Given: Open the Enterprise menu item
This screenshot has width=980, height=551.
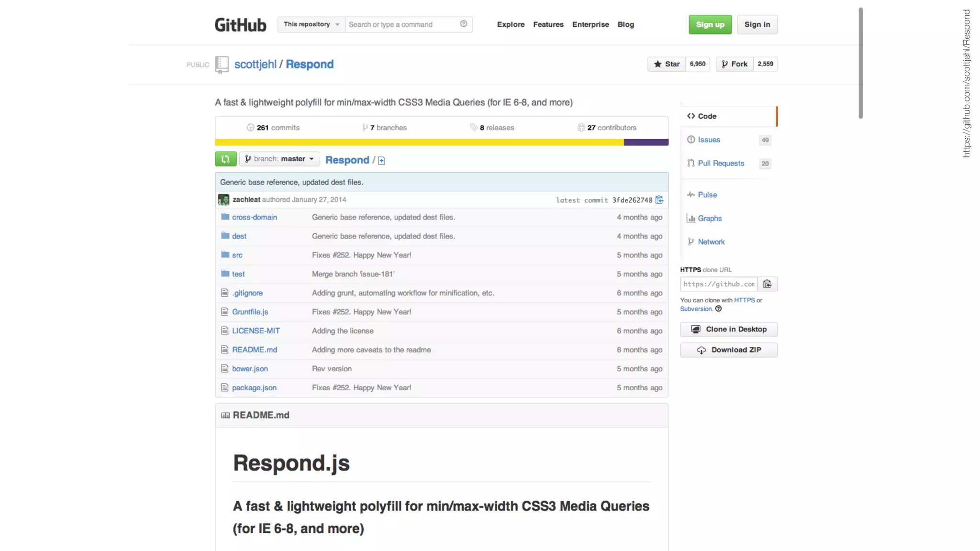Looking at the screenshot, I should coord(590,24).
